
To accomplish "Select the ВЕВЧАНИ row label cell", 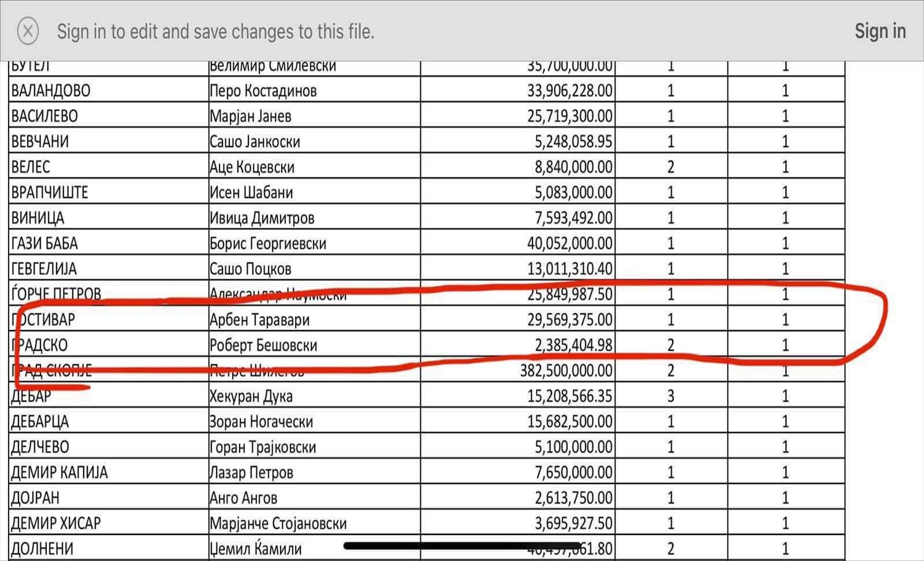I will click(x=109, y=141).
